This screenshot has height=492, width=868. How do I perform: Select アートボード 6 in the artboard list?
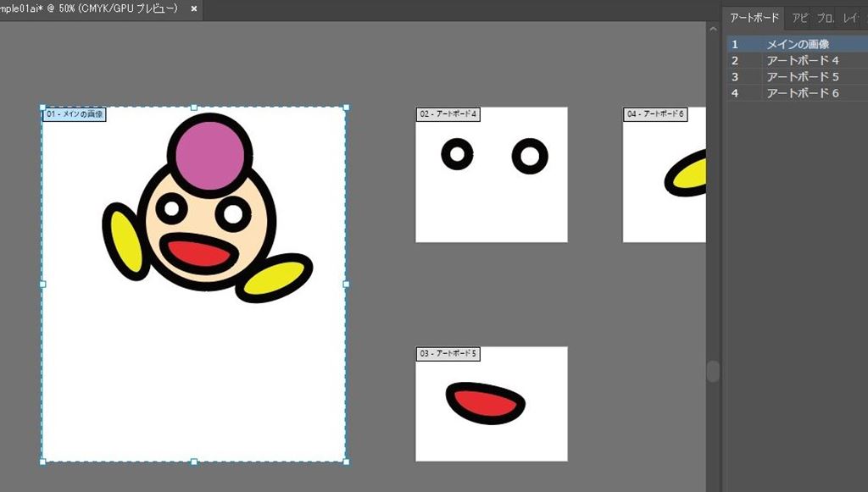[802, 92]
